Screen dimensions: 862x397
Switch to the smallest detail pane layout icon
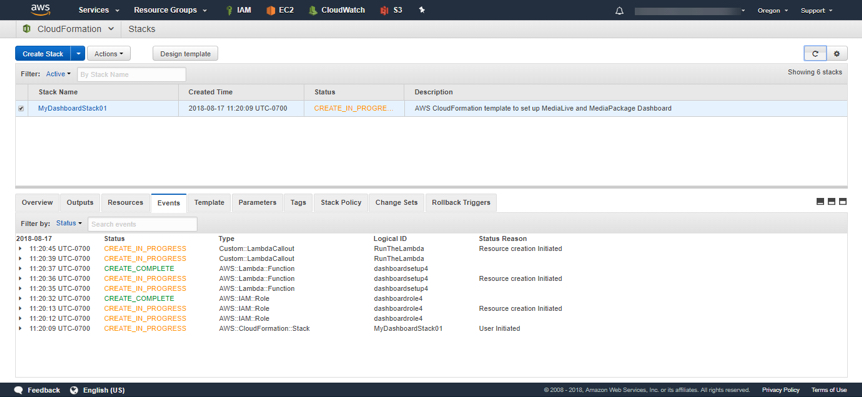[820, 202]
